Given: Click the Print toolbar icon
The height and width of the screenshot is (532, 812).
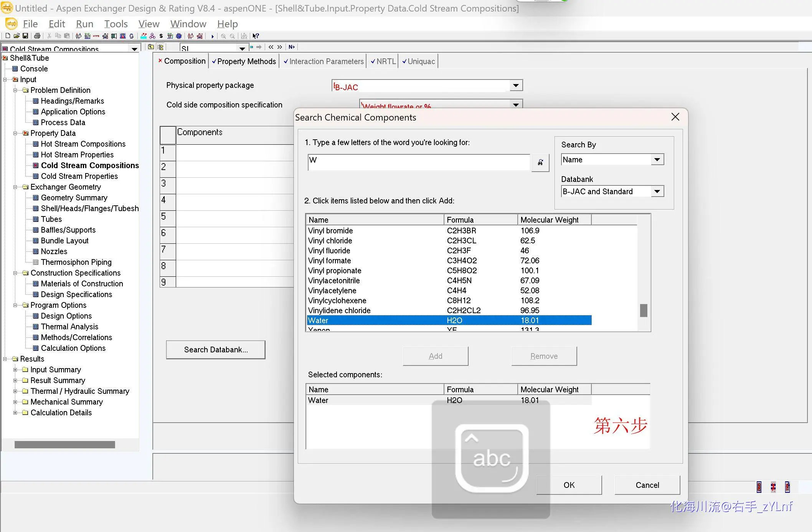Looking at the screenshot, I should click(37, 36).
